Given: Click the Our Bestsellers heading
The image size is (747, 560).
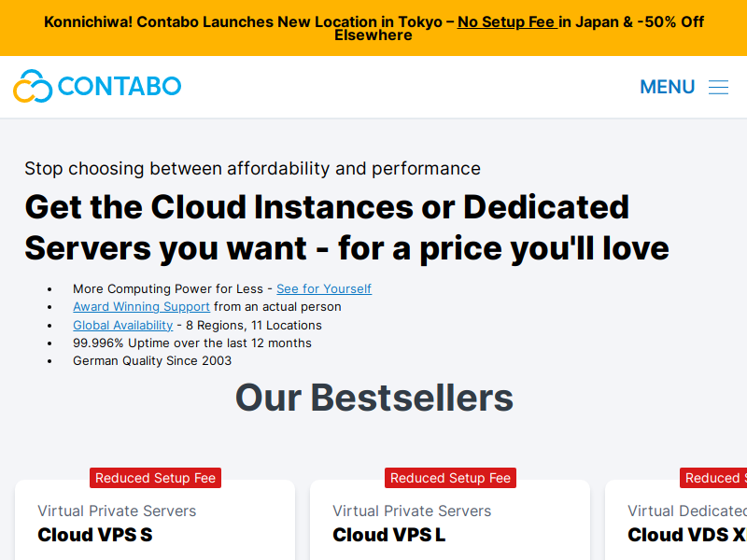Looking at the screenshot, I should [374, 398].
